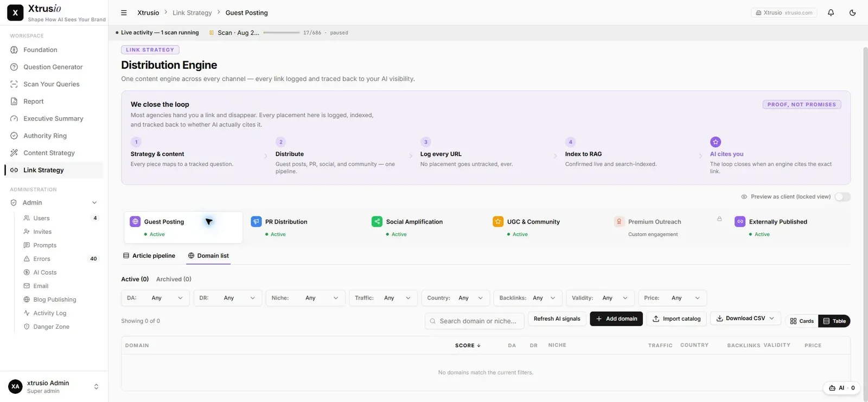The width and height of the screenshot is (868, 402).
Task: Click the Report icon in sidebar
Action: [x=14, y=101]
